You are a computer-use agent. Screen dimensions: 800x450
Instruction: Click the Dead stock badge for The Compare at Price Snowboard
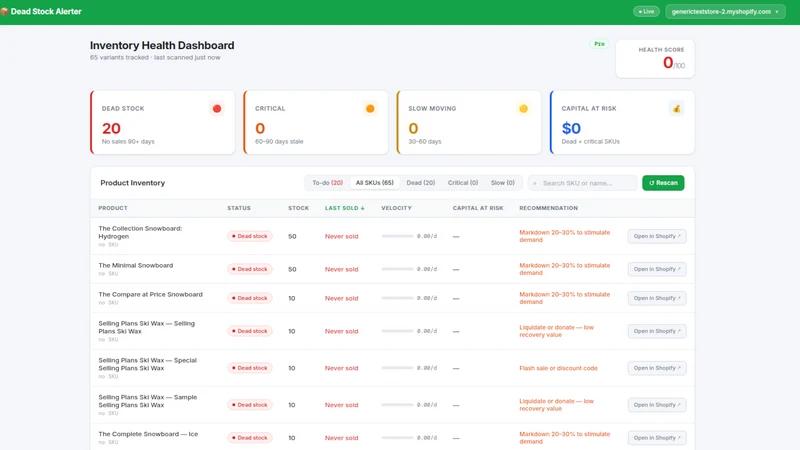pyautogui.click(x=250, y=298)
